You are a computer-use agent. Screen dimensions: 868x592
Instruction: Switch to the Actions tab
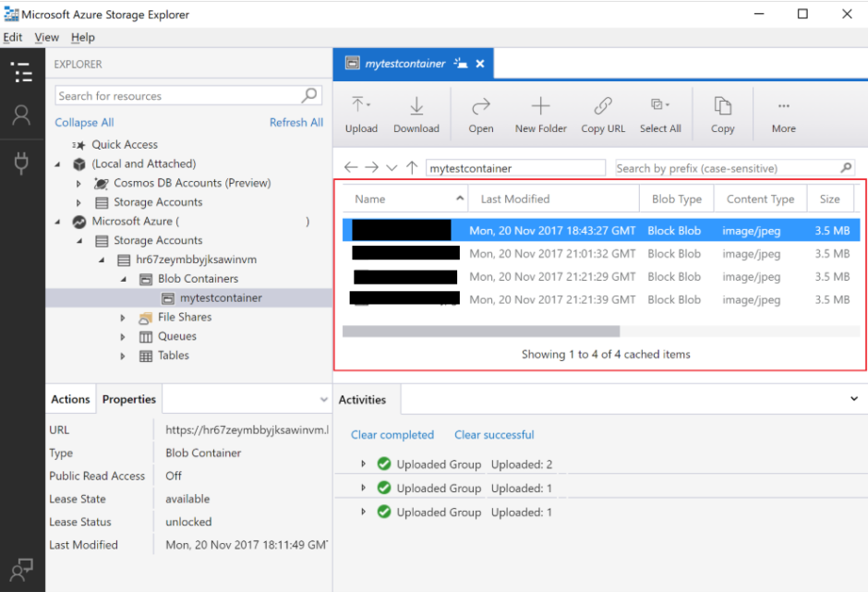70,398
